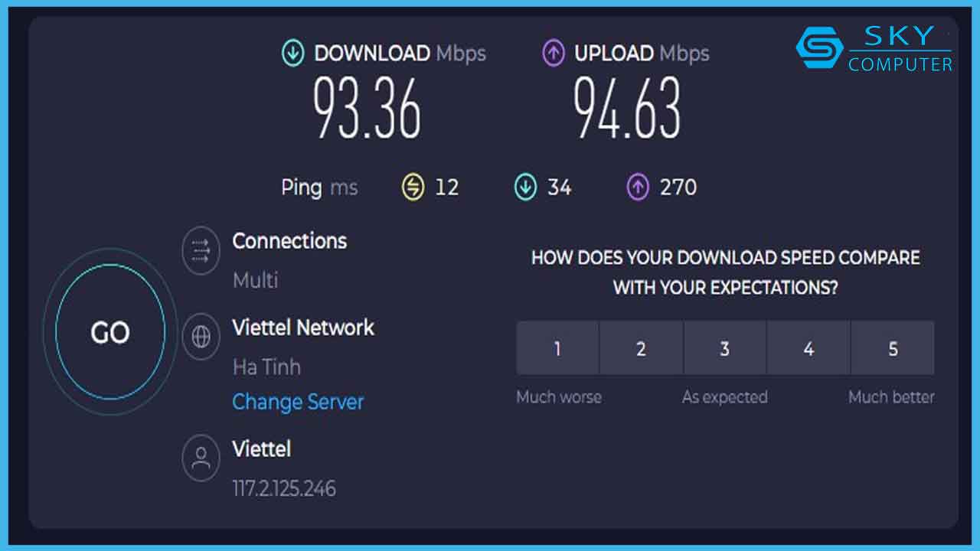This screenshot has width=980, height=551.
Task: Open the Change Server link
Action: [298, 402]
